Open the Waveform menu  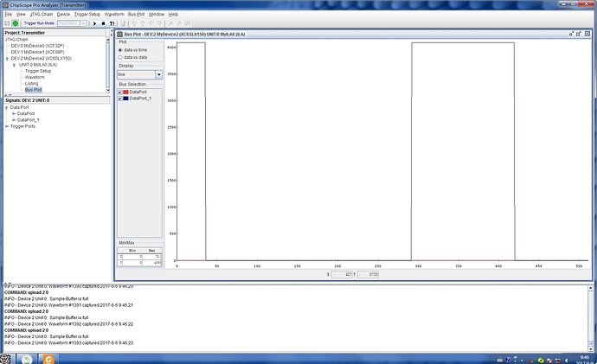pyautogui.click(x=114, y=14)
